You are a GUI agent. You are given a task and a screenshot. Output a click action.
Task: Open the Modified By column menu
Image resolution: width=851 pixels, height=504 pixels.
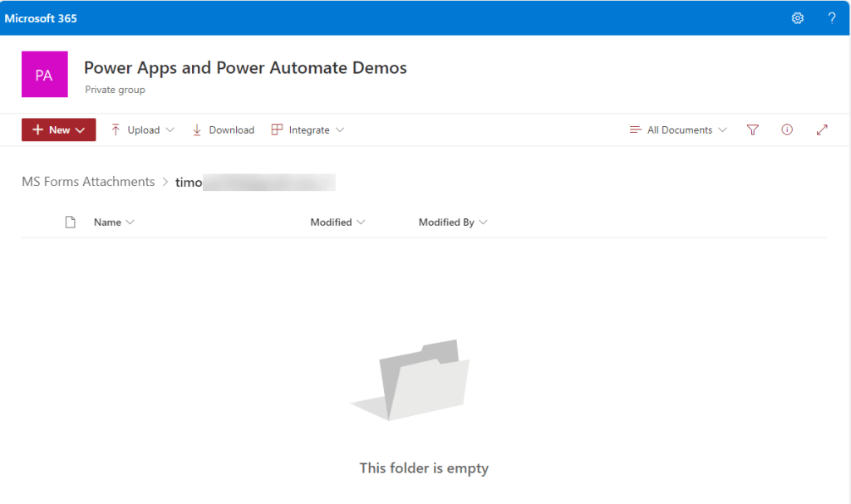pyautogui.click(x=452, y=222)
